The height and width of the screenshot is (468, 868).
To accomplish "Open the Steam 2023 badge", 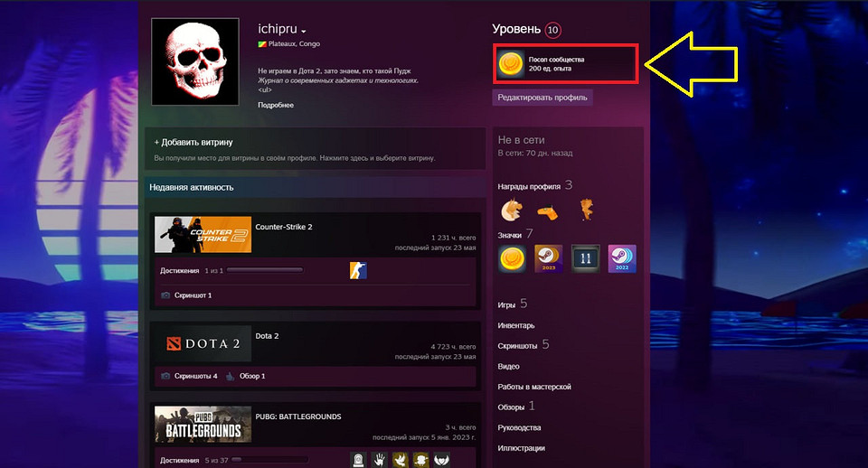I will click(x=549, y=259).
